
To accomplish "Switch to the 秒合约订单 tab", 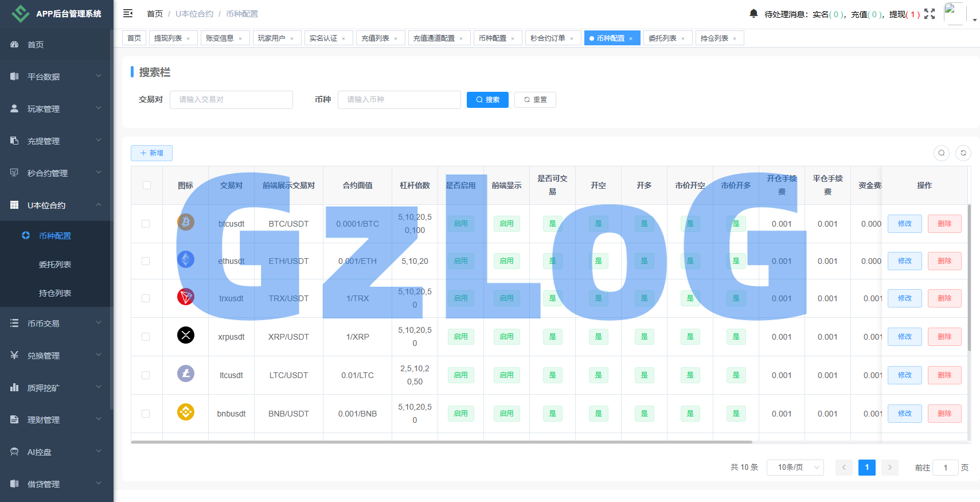I will pyautogui.click(x=553, y=38).
